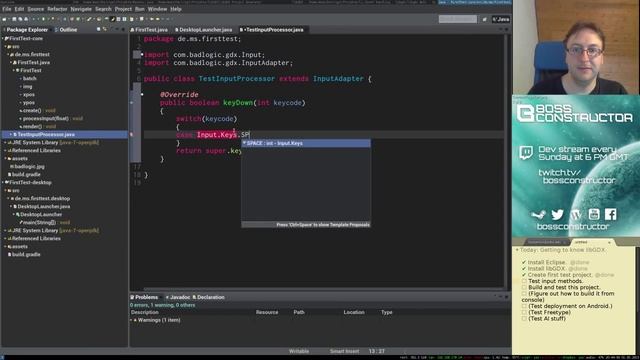This screenshot has width=640, height=360.
Task: Click the error marker beside the case line
Action: point(131,134)
